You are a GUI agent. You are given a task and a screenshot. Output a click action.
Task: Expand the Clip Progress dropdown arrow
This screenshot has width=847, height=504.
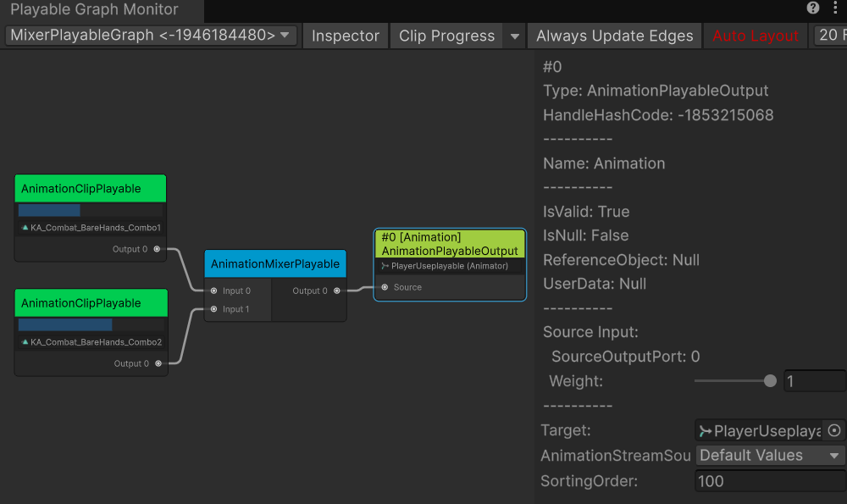(x=514, y=36)
